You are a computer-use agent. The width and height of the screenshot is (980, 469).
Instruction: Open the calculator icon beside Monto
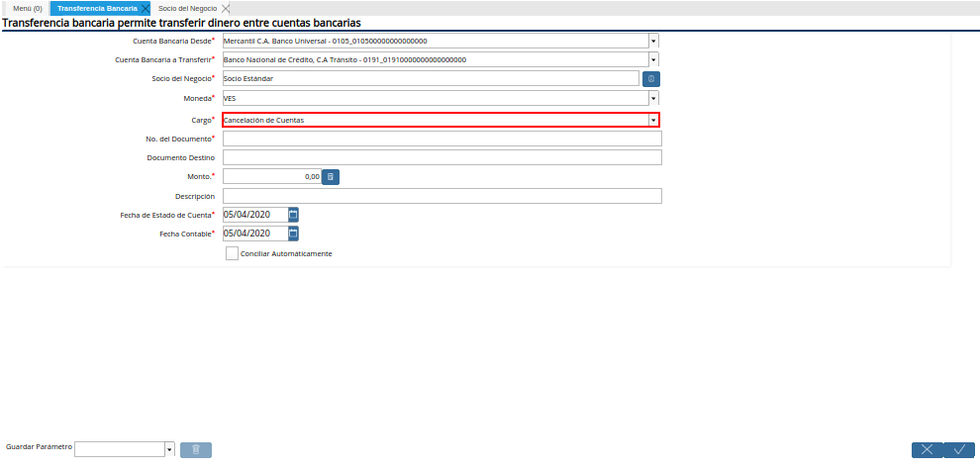point(331,177)
